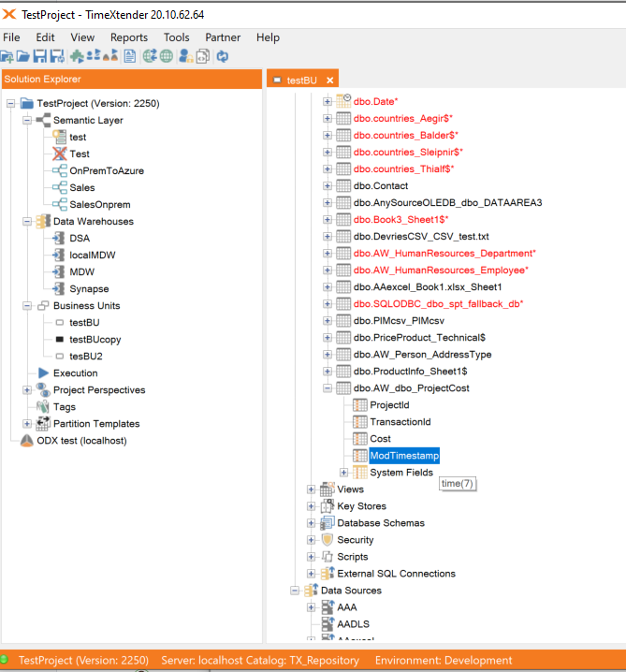
Task: Open the View menu
Action: (82, 37)
